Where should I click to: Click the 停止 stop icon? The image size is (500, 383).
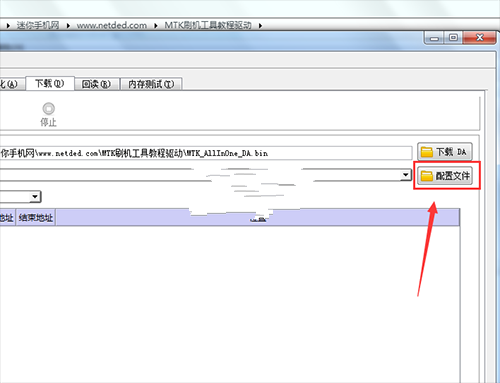[x=49, y=109]
